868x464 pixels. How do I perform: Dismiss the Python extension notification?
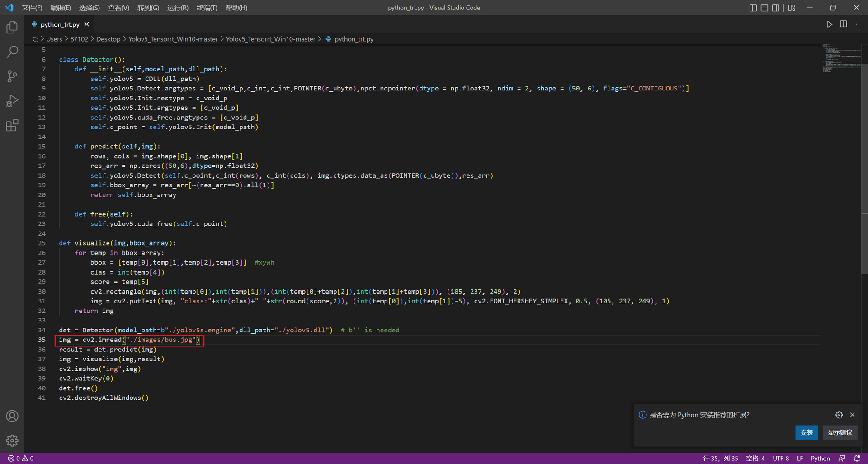(x=852, y=415)
